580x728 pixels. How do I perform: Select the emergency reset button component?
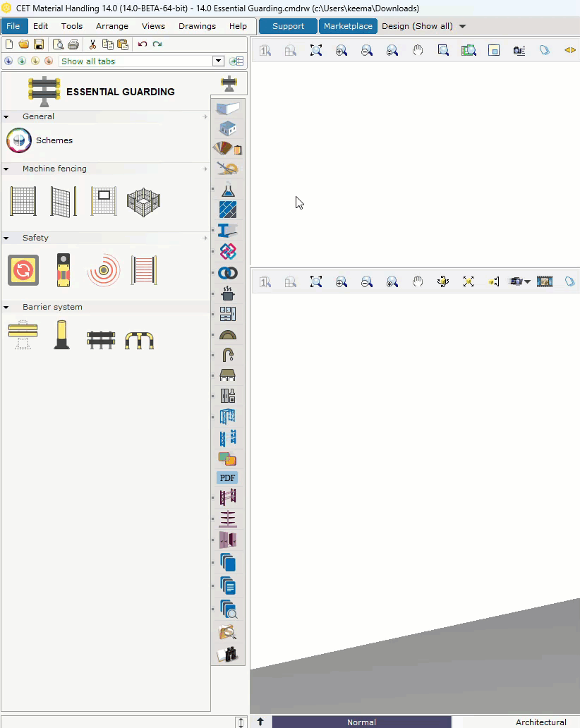click(23, 270)
